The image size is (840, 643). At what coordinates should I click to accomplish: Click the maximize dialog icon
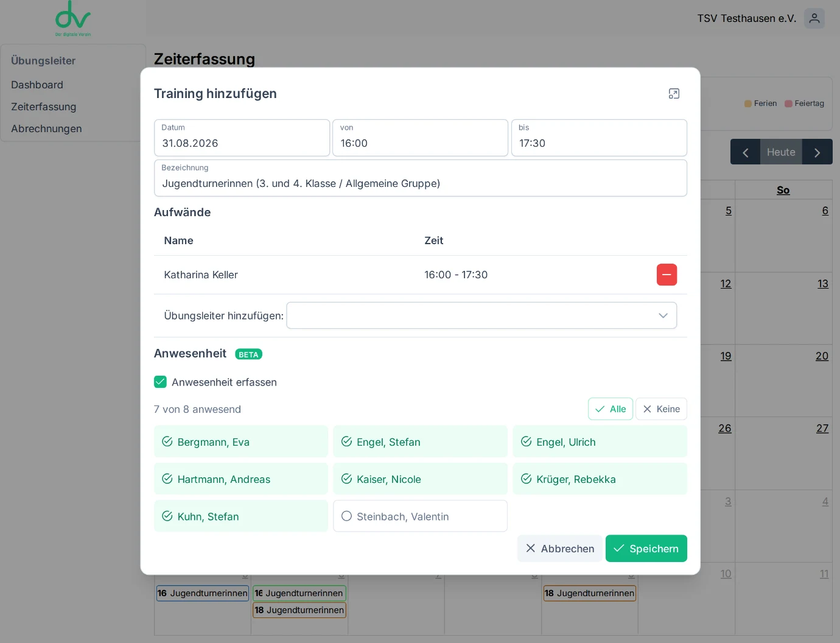click(x=674, y=94)
